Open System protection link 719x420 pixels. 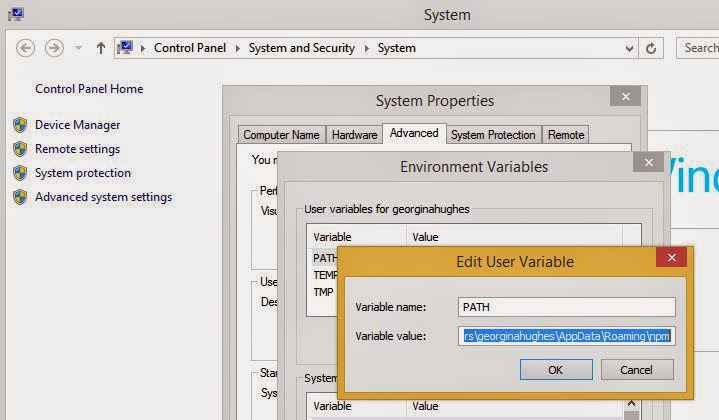coord(83,173)
